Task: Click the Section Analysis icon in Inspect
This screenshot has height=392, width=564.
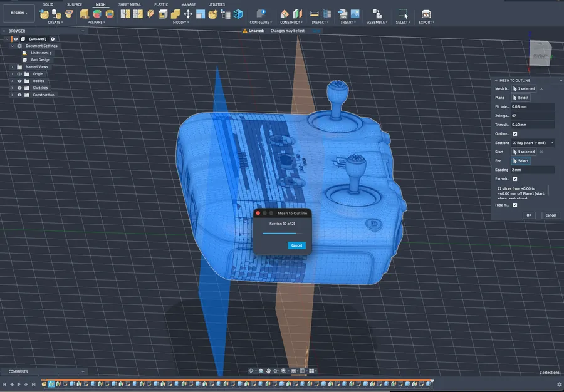Action: (x=326, y=14)
